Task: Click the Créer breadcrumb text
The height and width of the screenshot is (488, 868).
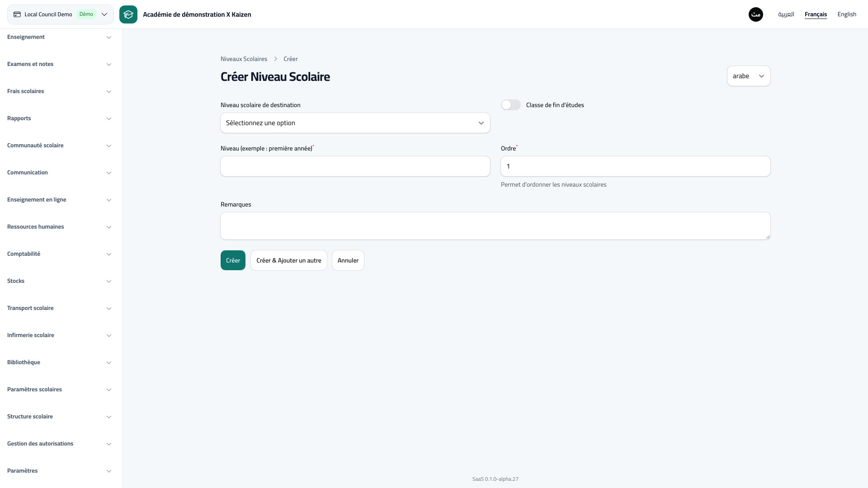Action: coord(291,59)
